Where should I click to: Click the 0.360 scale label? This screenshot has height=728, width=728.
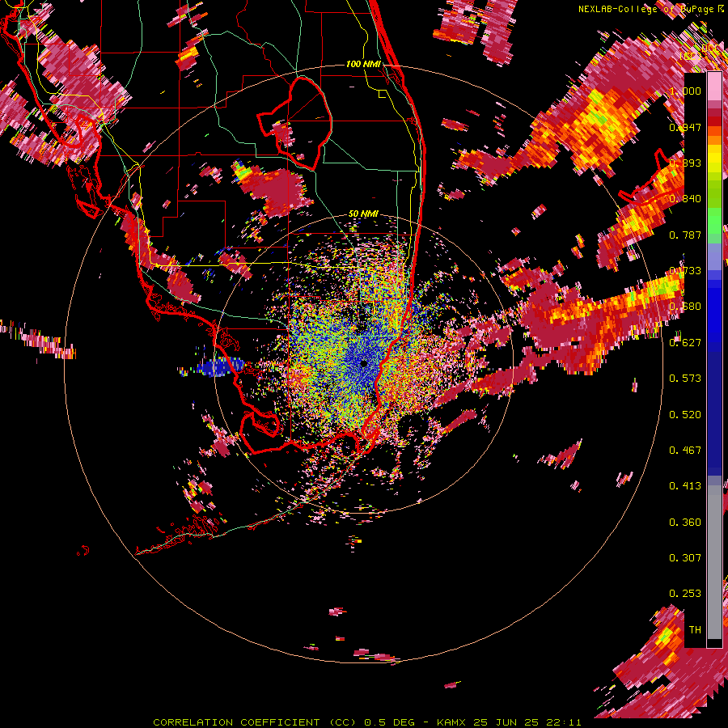[x=685, y=522]
